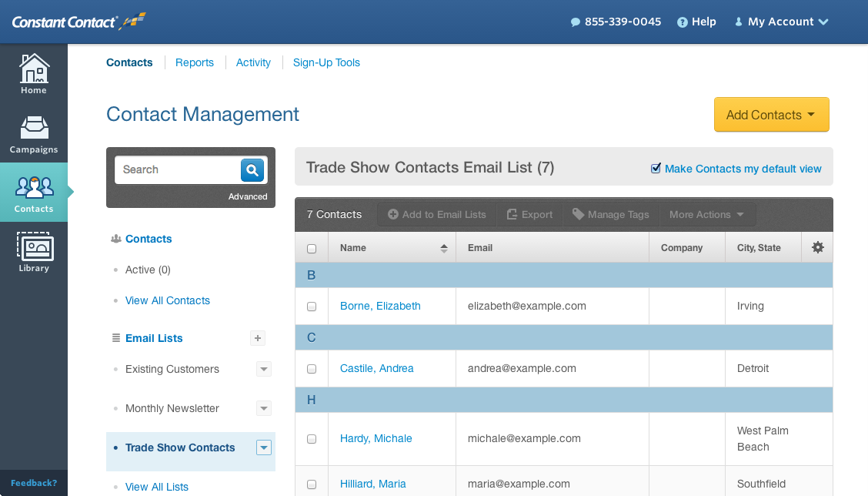The height and width of the screenshot is (496, 868).
Task: Open the Library sidebar section
Action: tap(34, 252)
